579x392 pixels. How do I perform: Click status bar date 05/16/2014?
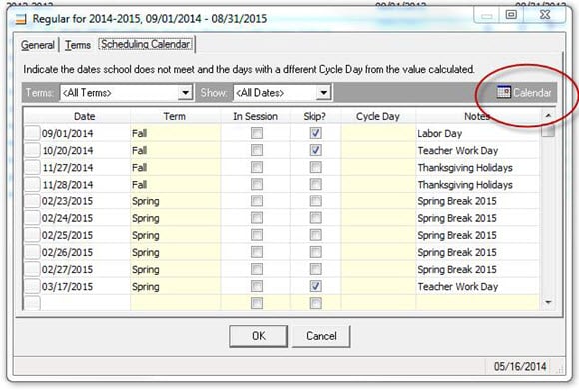click(x=520, y=366)
